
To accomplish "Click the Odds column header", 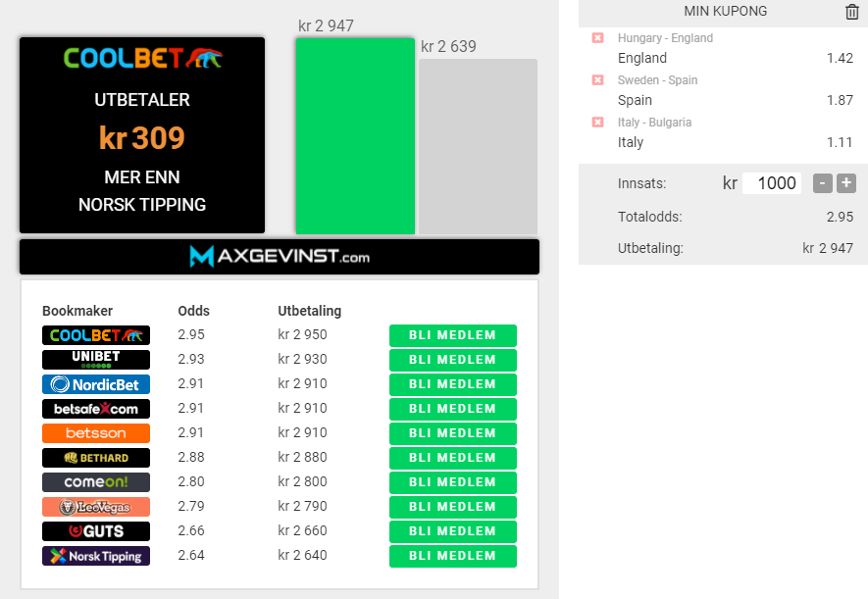I will 194,311.
